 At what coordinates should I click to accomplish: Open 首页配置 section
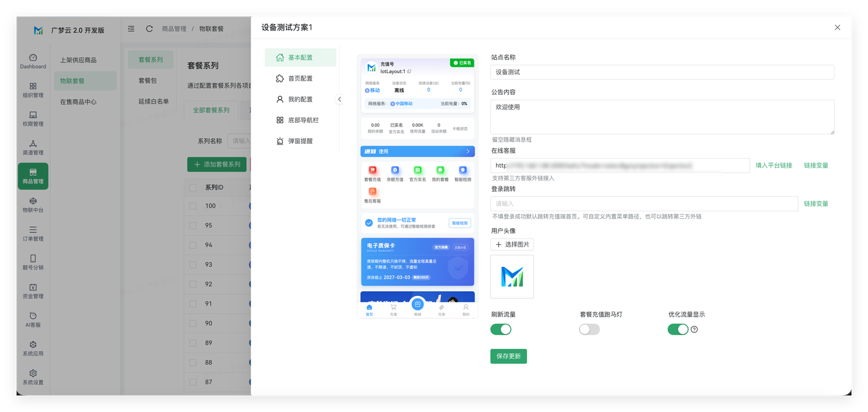[x=300, y=79]
